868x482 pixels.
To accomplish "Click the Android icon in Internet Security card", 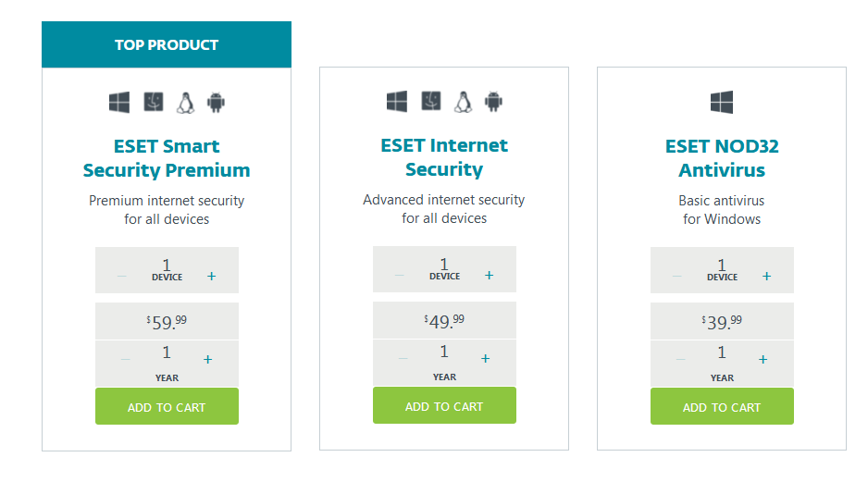I will click(493, 102).
